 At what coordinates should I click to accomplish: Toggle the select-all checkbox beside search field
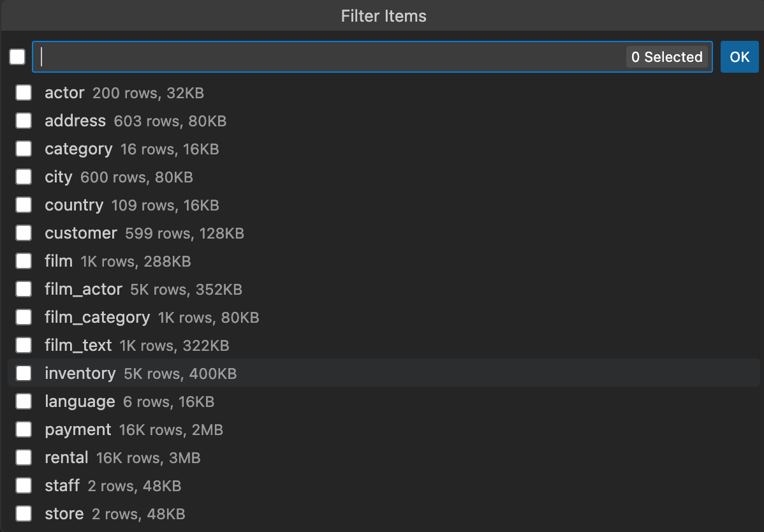pyautogui.click(x=17, y=57)
